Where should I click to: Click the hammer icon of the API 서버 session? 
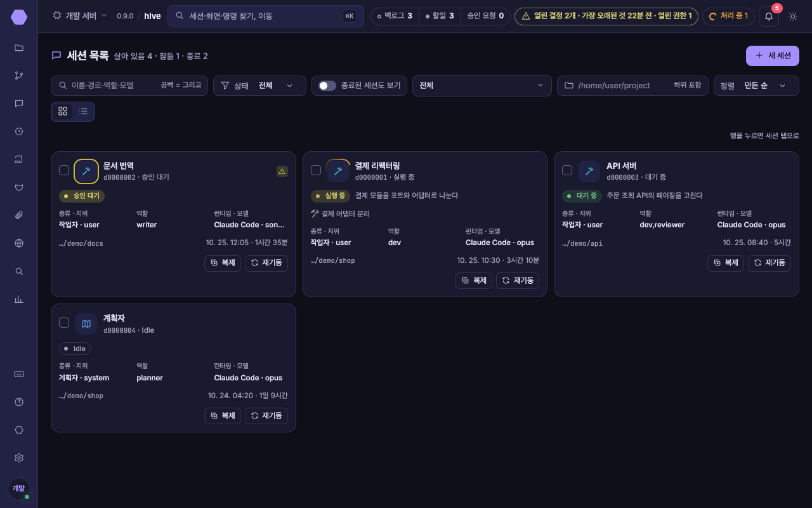(x=589, y=171)
